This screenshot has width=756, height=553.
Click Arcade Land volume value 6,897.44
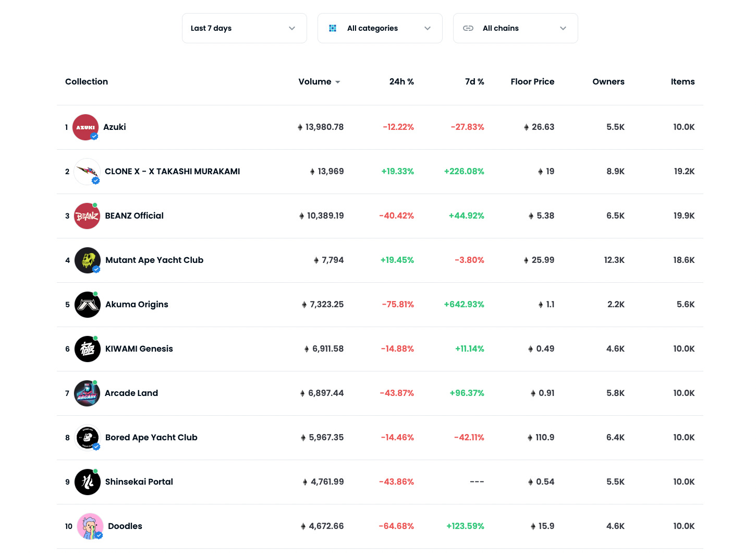326,393
